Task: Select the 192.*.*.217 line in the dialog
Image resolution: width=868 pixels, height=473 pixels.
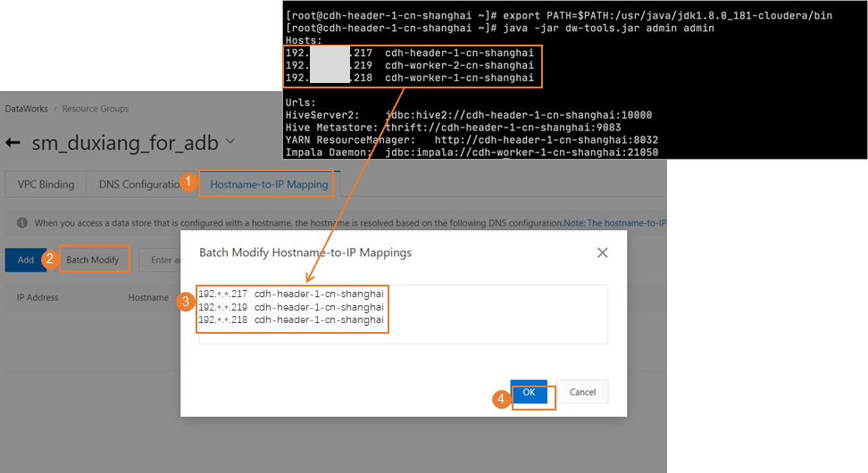Action: pyautogui.click(x=291, y=294)
